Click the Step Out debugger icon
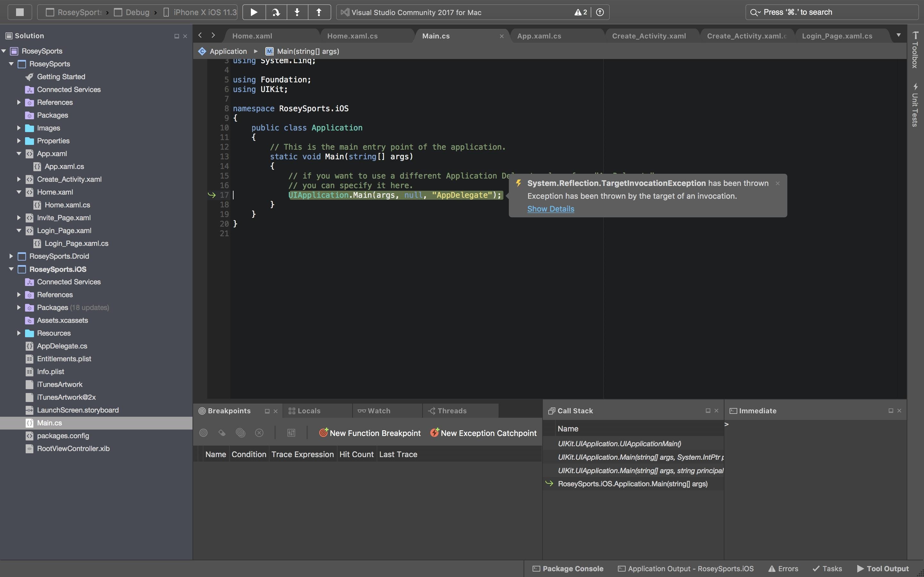This screenshot has width=924, height=577. (319, 12)
